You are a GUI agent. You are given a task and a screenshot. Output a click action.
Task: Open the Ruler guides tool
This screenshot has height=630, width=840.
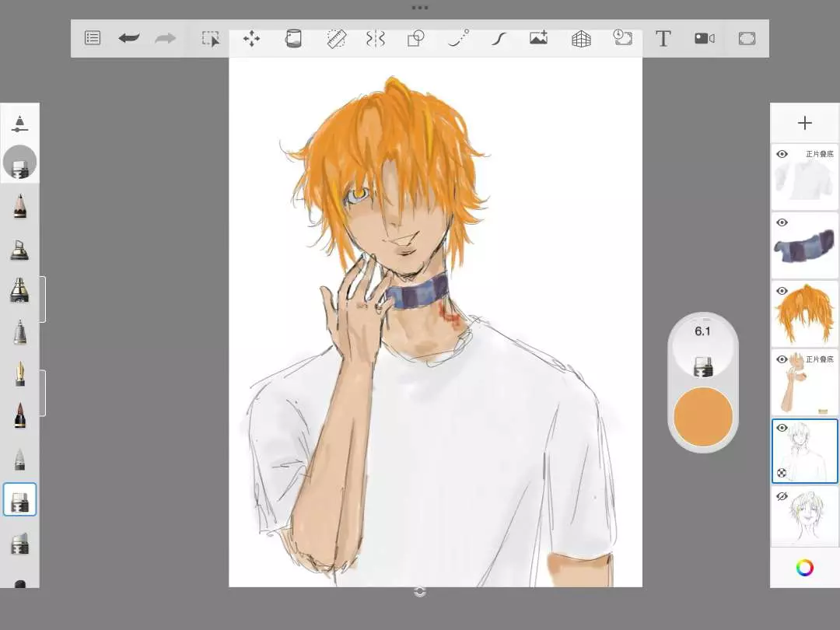(336, 38)
